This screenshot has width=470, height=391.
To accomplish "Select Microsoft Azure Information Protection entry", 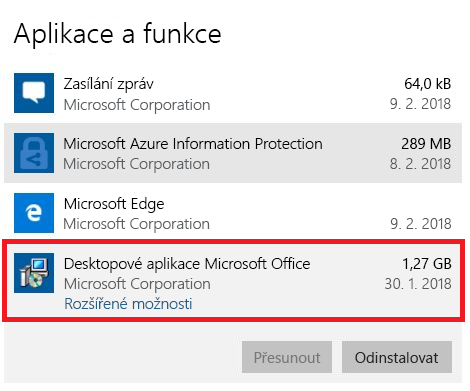I will [x=233, y=153].
